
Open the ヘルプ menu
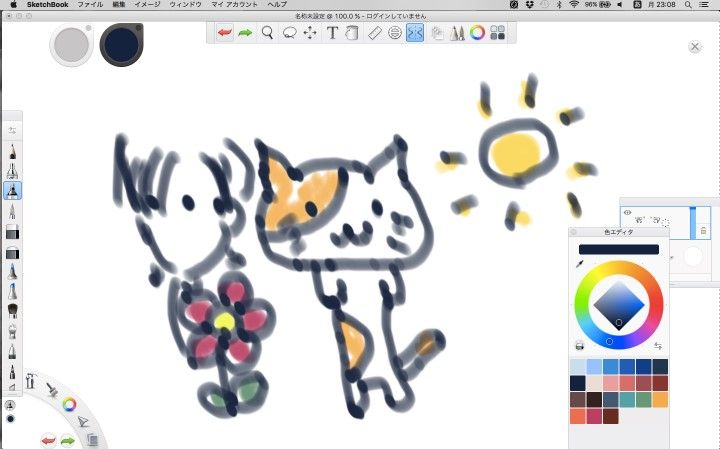tap(277, 5)
